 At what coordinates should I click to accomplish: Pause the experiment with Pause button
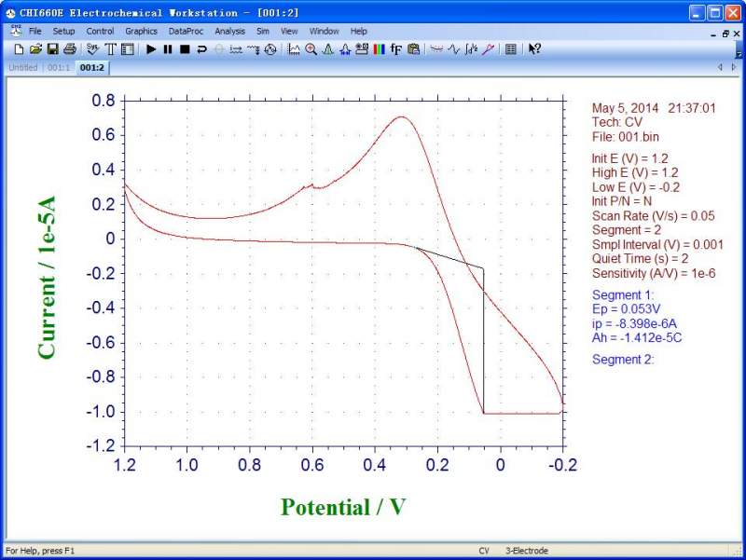(x=168, y=49)
